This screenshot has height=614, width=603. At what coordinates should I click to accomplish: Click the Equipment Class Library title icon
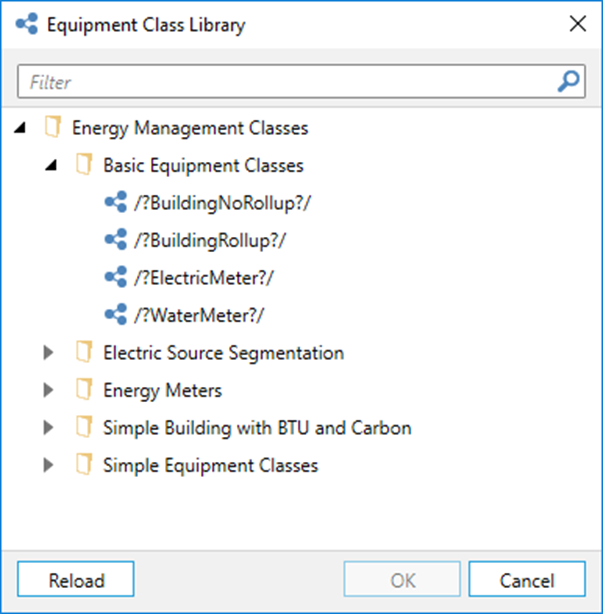27,24
